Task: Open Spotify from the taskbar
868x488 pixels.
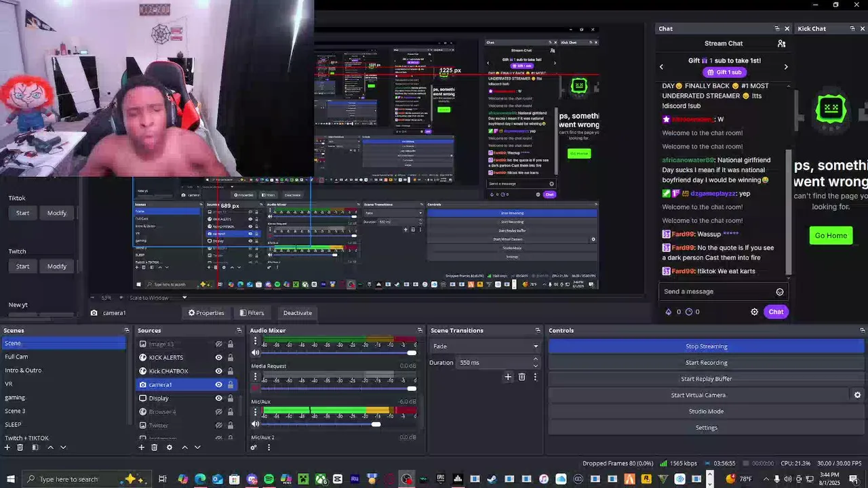Action: pyautogui.click(x=269, y=479)
